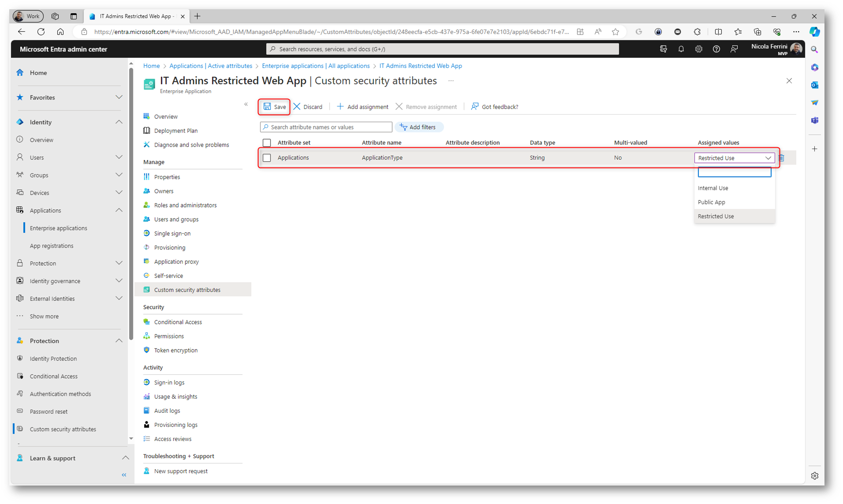Add this page to browser favorites

click(616, 32)
